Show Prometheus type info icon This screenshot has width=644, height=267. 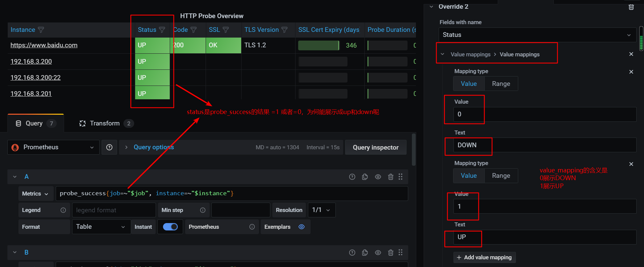coord(252,227)
